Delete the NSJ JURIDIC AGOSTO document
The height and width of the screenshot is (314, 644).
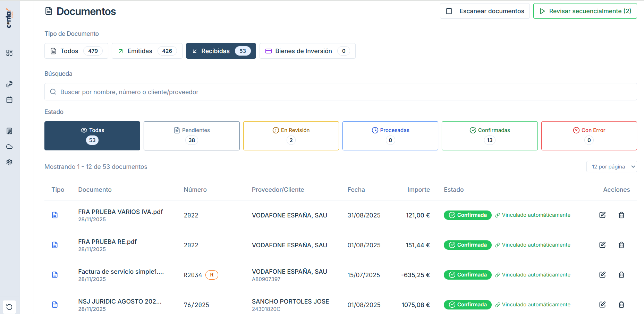tap(621, 305)
